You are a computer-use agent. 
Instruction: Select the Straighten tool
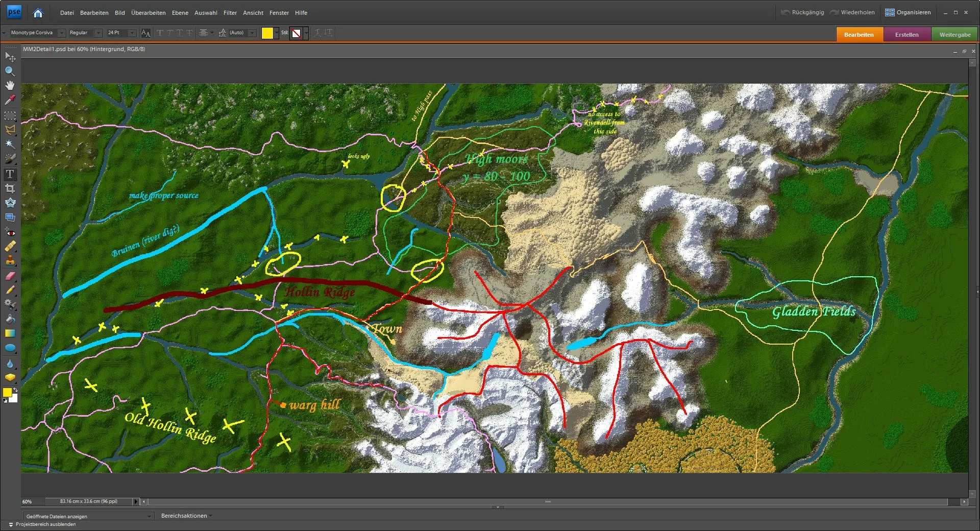(x=10, y=217)
